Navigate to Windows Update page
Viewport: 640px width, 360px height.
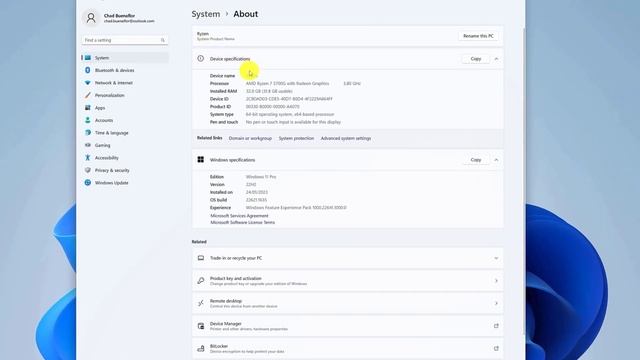point(125,183)
